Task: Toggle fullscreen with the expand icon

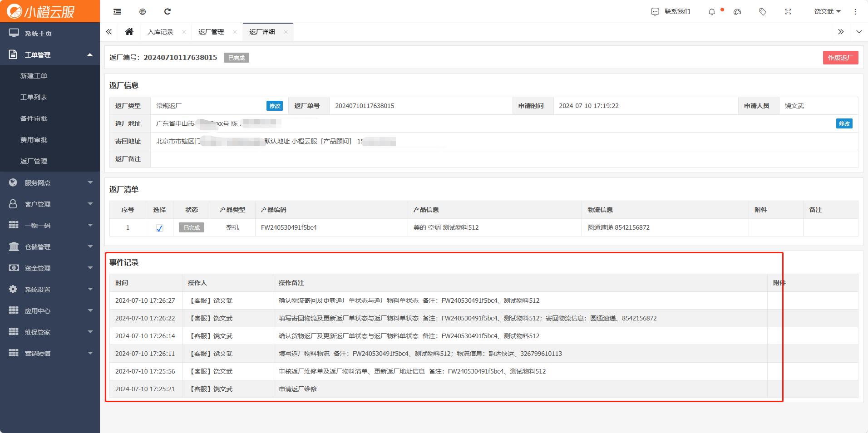Action: [788, 12]
